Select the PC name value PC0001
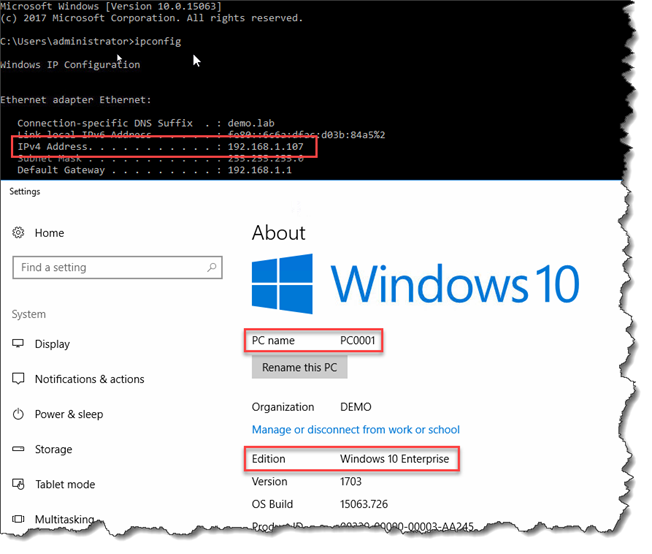Image resolution: width=652 pixels, height=554 pixels. click(358, 341)
